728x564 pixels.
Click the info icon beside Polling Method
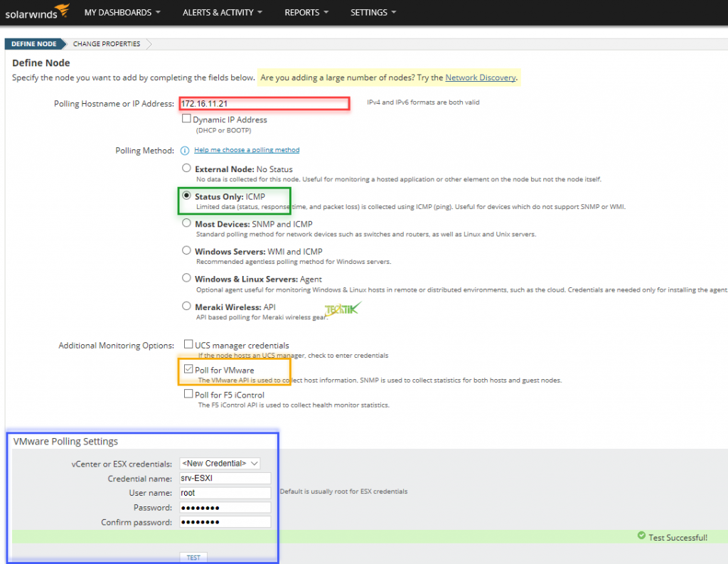(x=186, y=150)
